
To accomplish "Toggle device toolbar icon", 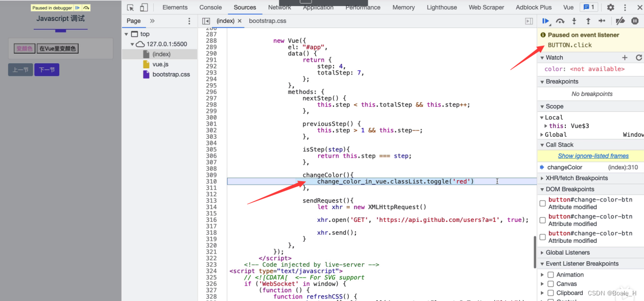I will pyautogui.click(x=144, y=7).
